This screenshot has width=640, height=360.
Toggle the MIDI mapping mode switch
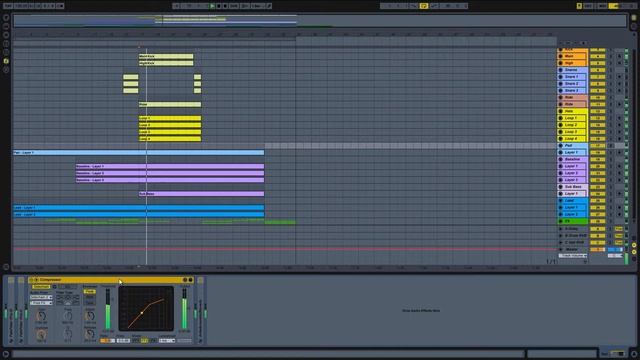tap(602, 6)
